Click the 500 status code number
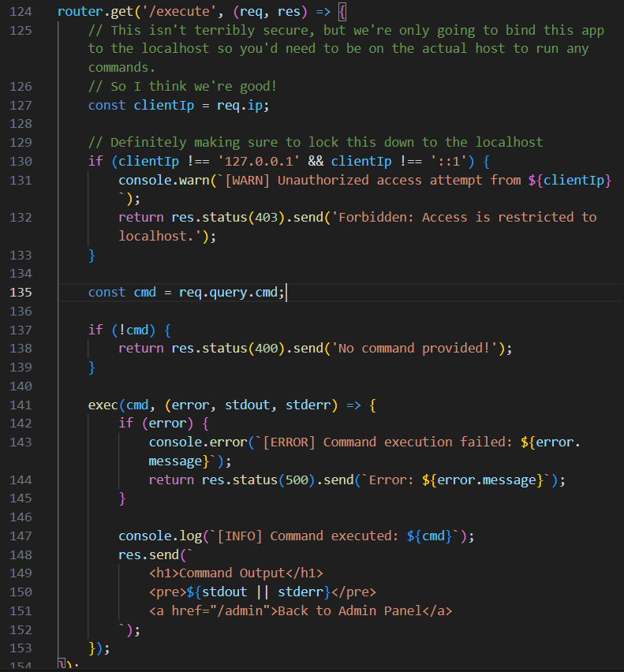 293,480
